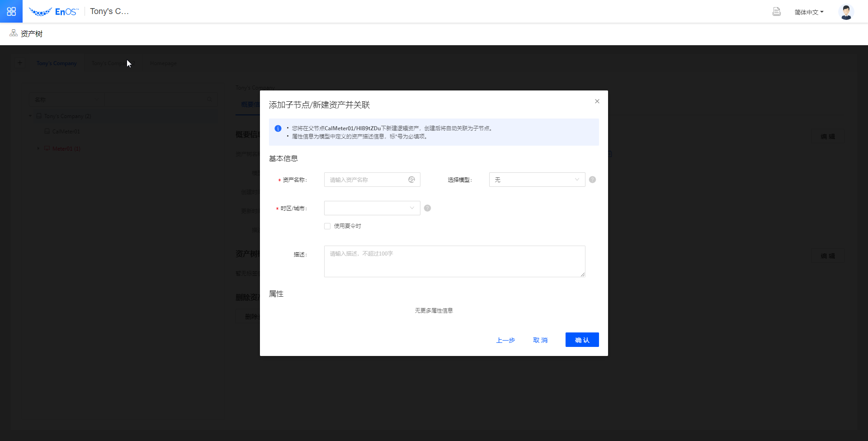This screenshot has width=868, height=441.
Task: Click the asset name input field
Action: 366,180
